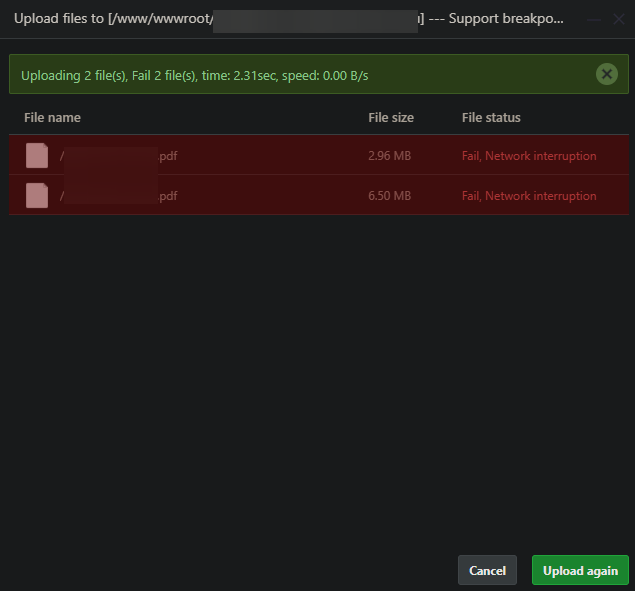Screen dimensions: 635x591
Task: Click the Support breakpoint text in title
Action: [506, 19]
